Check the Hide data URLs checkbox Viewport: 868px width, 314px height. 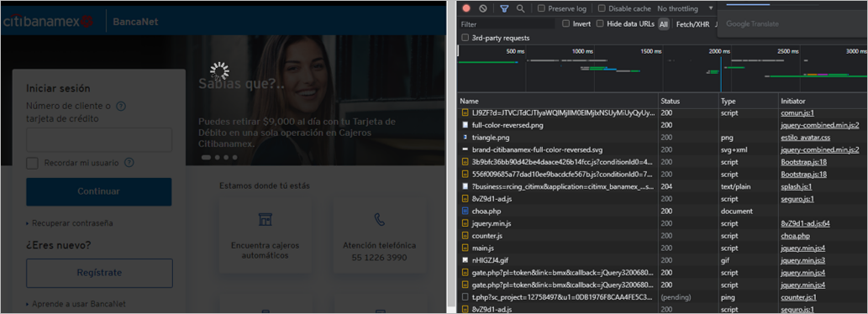(x=600, y=24)
